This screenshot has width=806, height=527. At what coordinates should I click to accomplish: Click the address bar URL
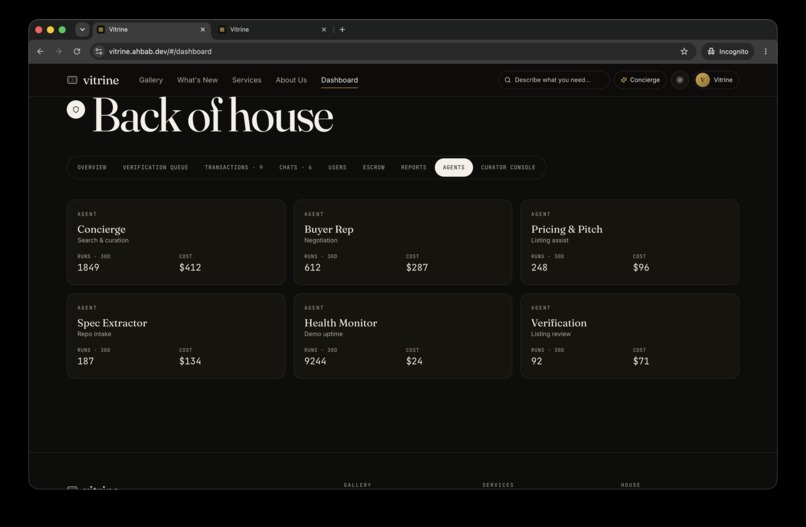point(160,51)
